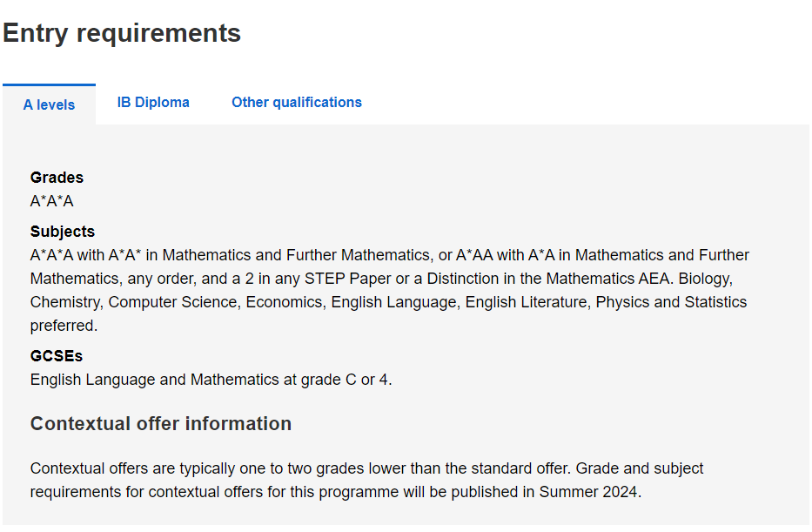
Task: Click the Grades label
Action: point(57,178)
